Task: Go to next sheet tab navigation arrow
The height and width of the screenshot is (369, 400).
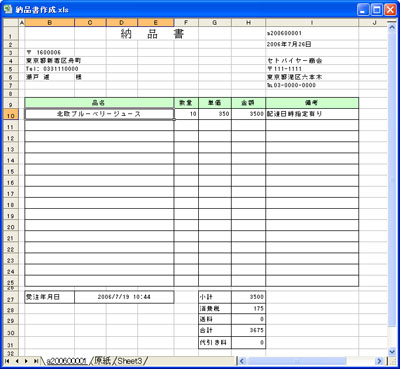Action: tap(26, 361)
